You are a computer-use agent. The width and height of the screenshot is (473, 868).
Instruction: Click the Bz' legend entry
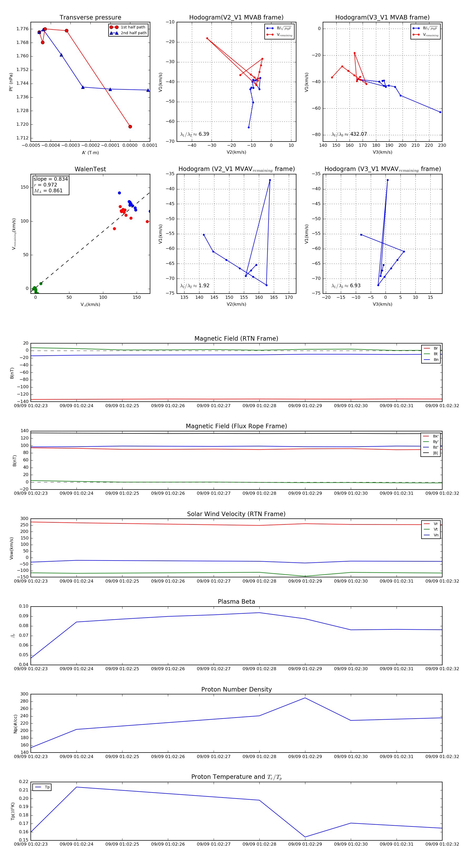pos(431,447)
